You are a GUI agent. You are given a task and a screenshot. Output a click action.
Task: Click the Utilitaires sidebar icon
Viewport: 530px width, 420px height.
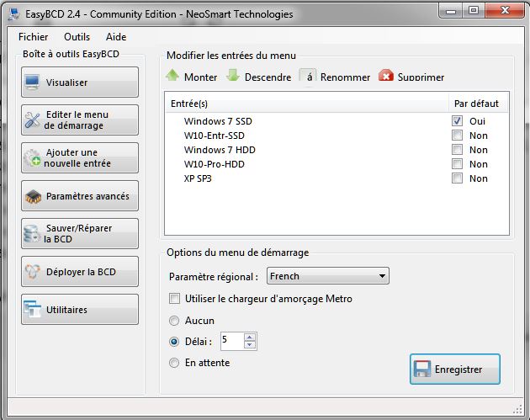(x=32, y=310)
